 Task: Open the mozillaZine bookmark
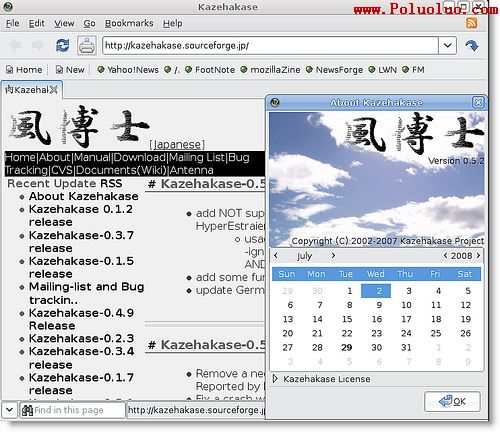click(270, 70)
